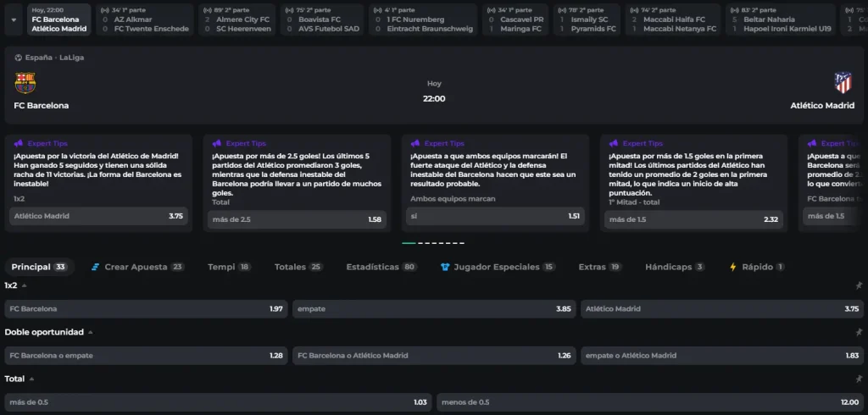Click the active green carousel indicator
The height and width of the screenshot is (415, 868).
[x=409, y=243]
